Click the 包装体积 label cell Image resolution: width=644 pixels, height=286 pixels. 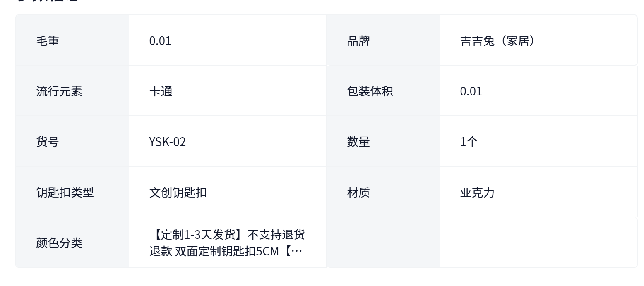click(370, 91)
